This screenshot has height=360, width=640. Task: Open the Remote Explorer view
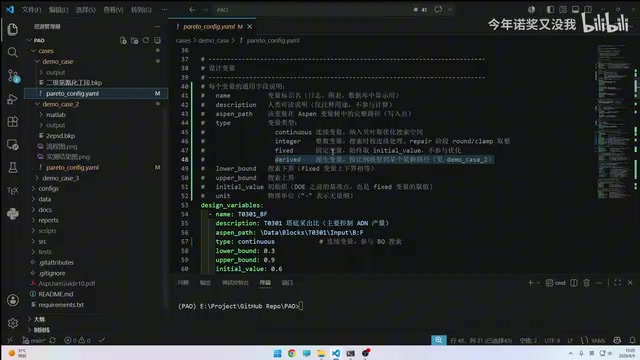click(13, 144)
